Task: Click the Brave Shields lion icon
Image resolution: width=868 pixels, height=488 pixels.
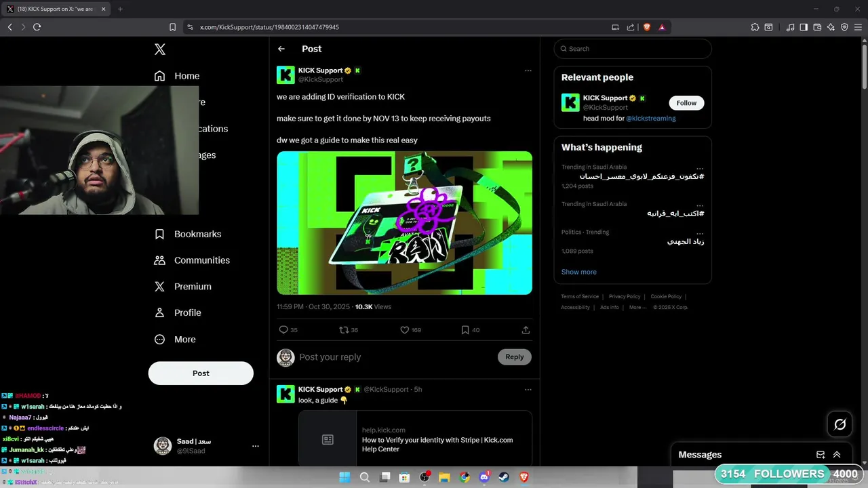Action: (646, 27)
